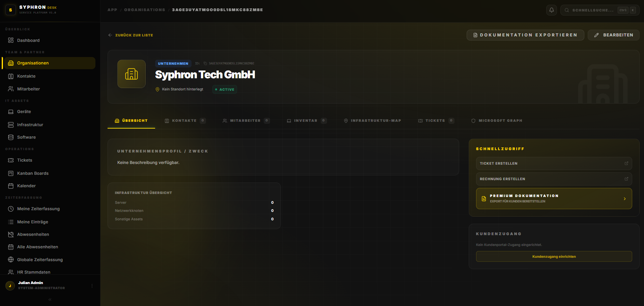Go to Mitarbeiter in the sidebar
Image resolution: width=644 pixels, height=306 pixels.
(x=50, y=89)
